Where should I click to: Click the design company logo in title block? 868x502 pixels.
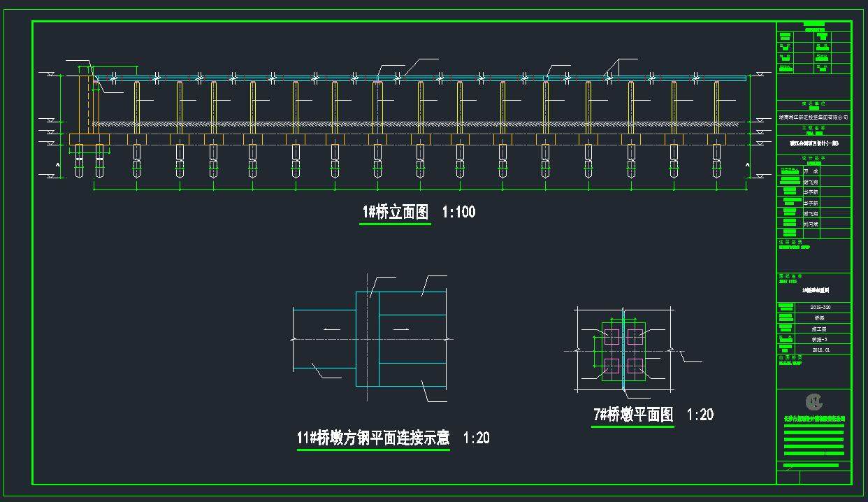pyautogui.click(x=814, y=401)
